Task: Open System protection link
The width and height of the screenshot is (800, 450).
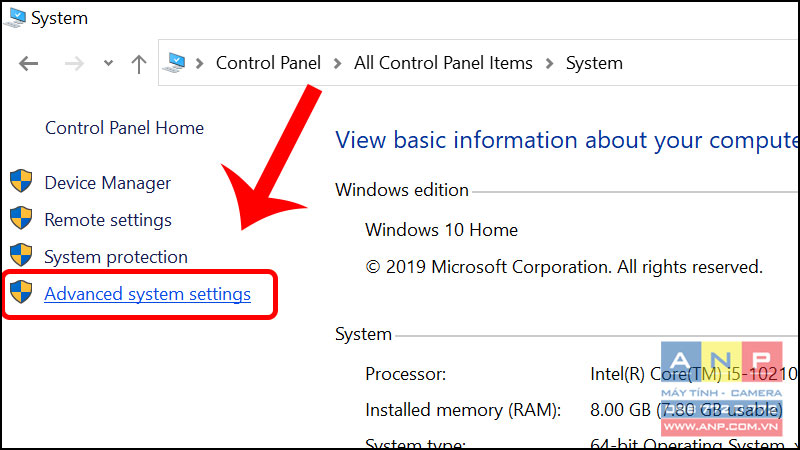Action: [x=116, y=257]
